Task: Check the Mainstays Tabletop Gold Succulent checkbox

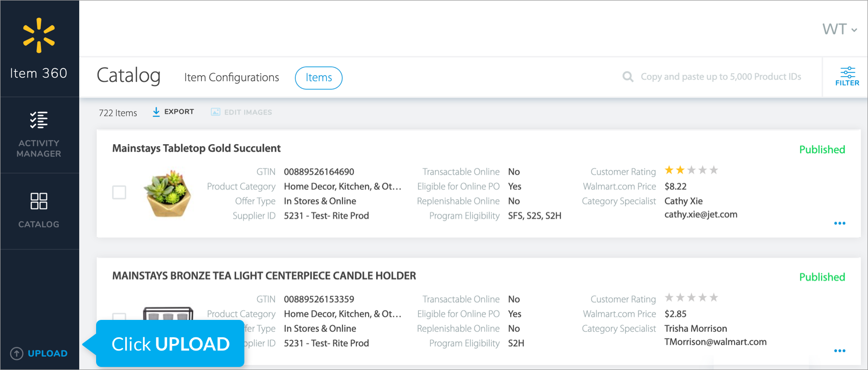Action: [119, 192]
